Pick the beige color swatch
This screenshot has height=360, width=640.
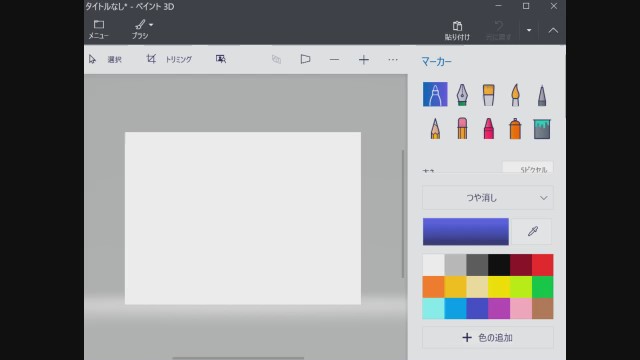tap(477, 287)
